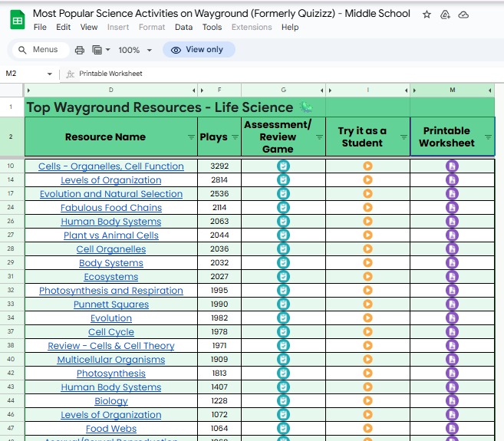Open the Data menu

pos(183,28)
